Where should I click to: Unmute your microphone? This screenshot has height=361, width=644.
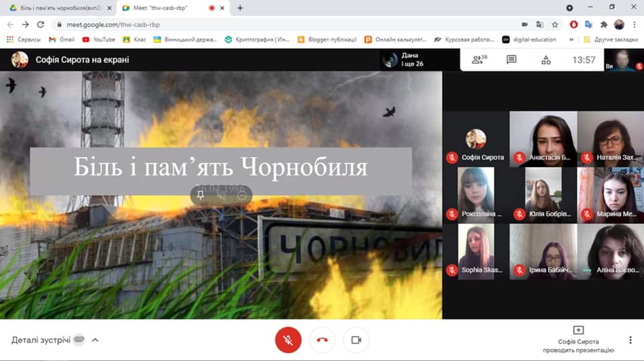[288, 340]
